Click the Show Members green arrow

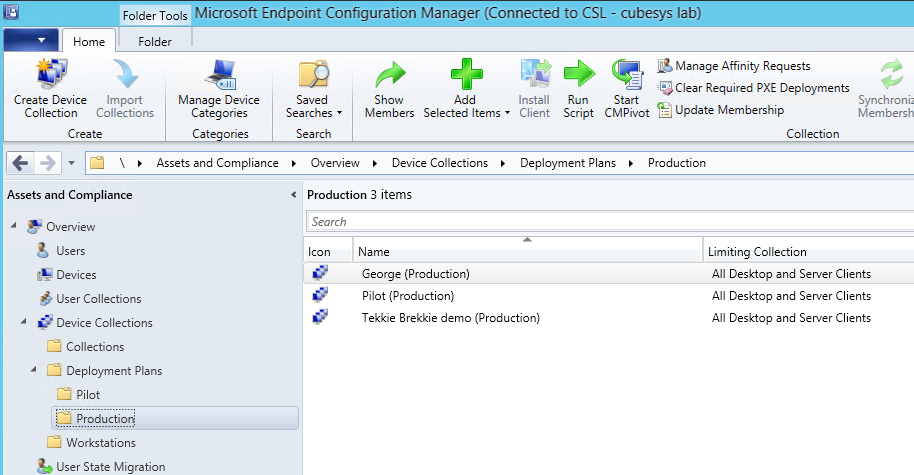(x=389, y=76)
